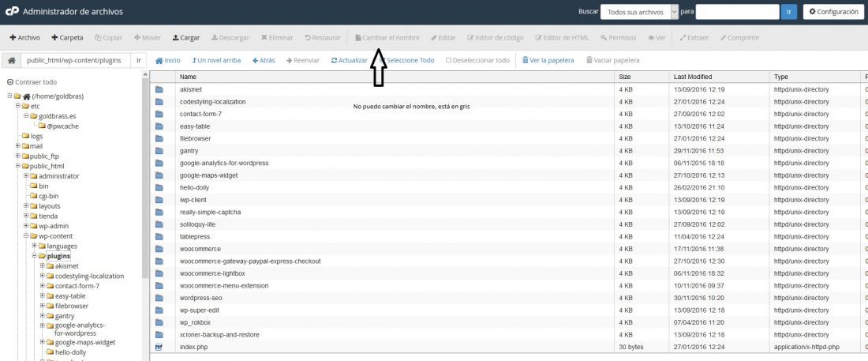Open the Editor de HTML
The image size is (868, 361).
click(x=562, y=38)
